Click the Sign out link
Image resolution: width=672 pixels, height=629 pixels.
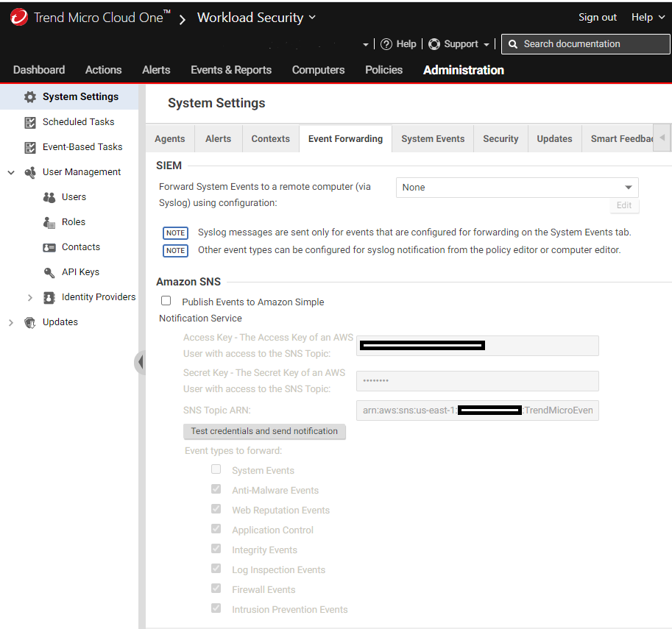[x=598, y=18]
